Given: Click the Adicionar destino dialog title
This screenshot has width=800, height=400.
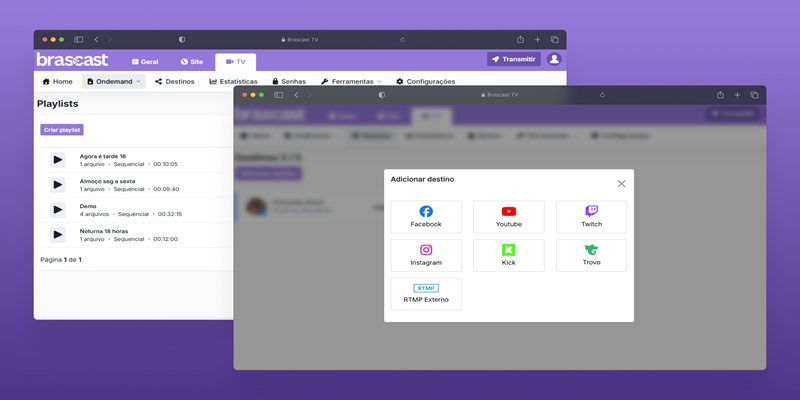Looking at the screenshot, I should [422, 179].
